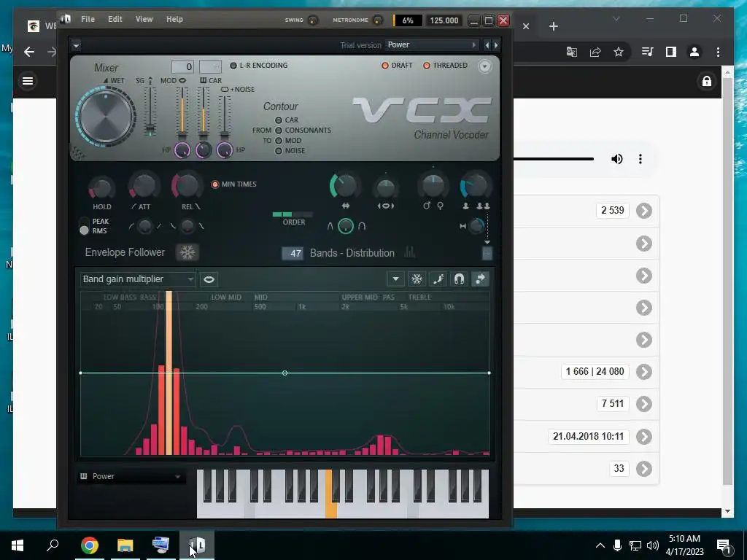This screenshot has height=560, width=747.
Task: Click the 6% CPU meter display
Action: 408,20
